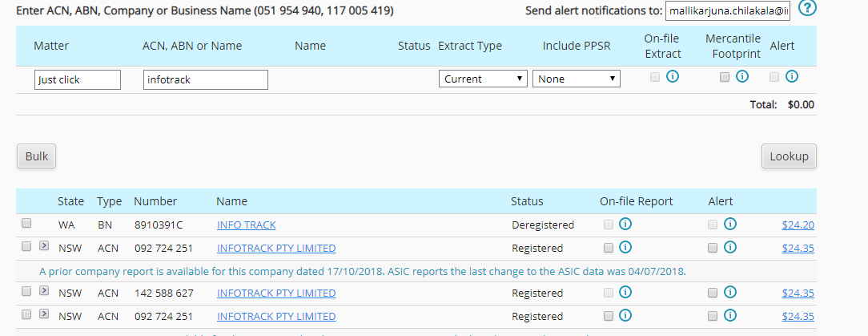
Task: Click the Send alert notifications to label
Action: [593, 10]
